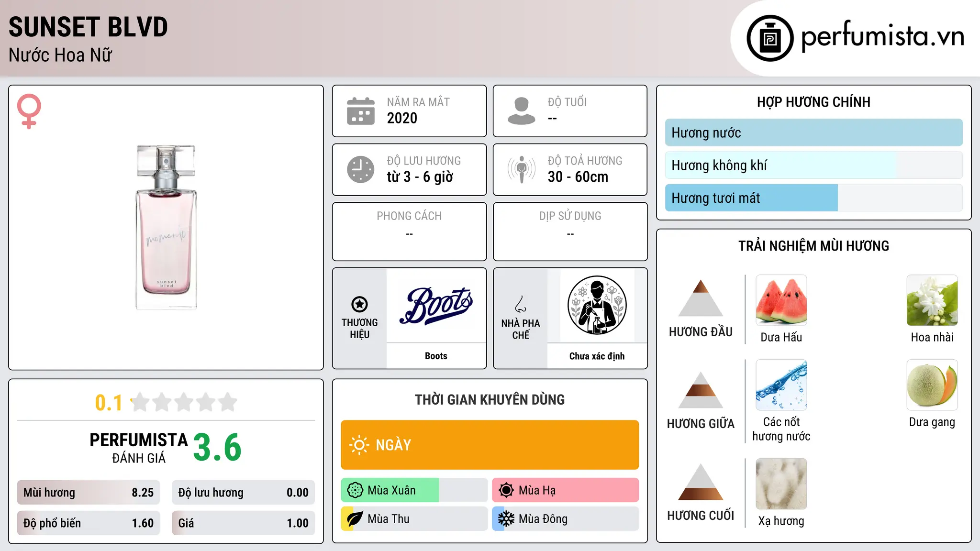980x551 pixels.
Task: Click the five-star rating row
Action: [184, 402]
